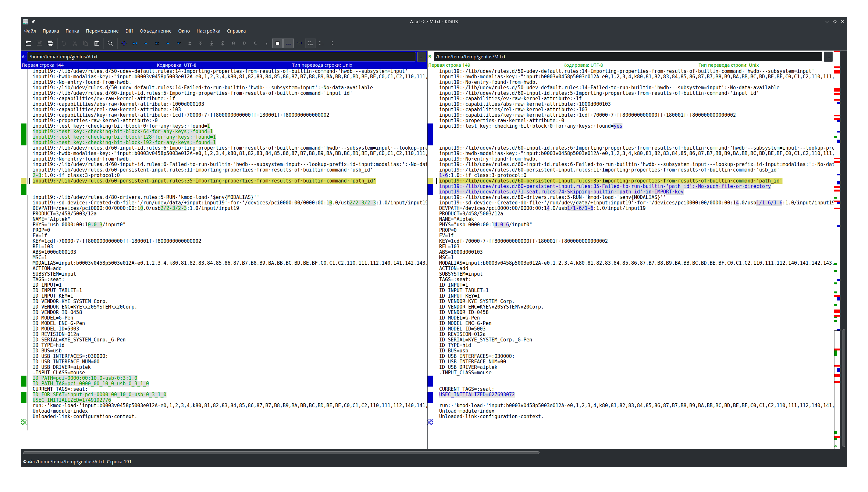
Task: Go to next difference arrow
Action: tap(179, 43)
